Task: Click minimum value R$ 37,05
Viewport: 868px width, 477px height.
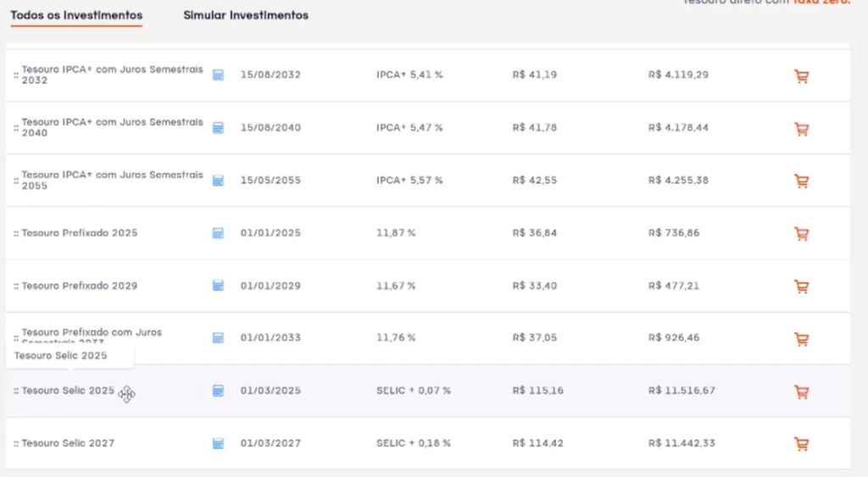Action: pos(535,337)
